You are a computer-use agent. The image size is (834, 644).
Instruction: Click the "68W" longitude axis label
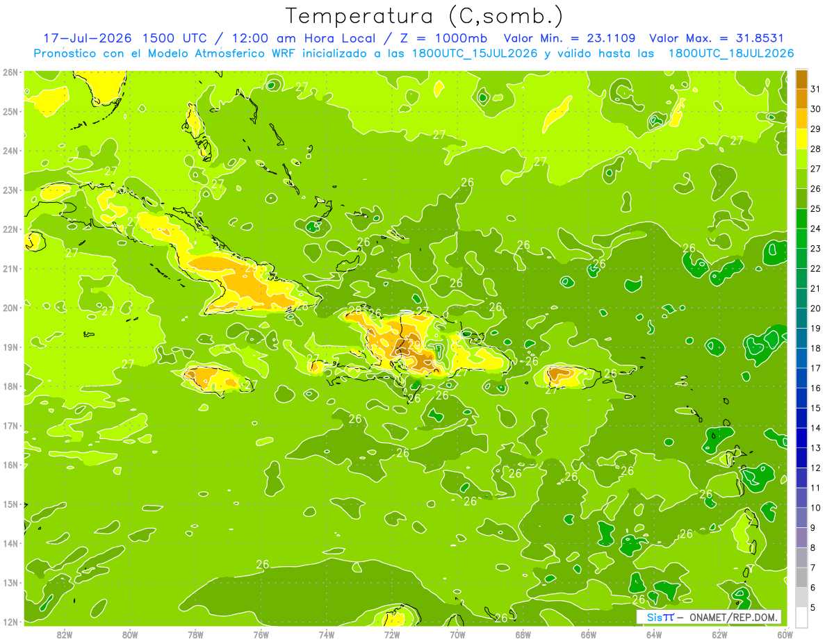point(523,634)
